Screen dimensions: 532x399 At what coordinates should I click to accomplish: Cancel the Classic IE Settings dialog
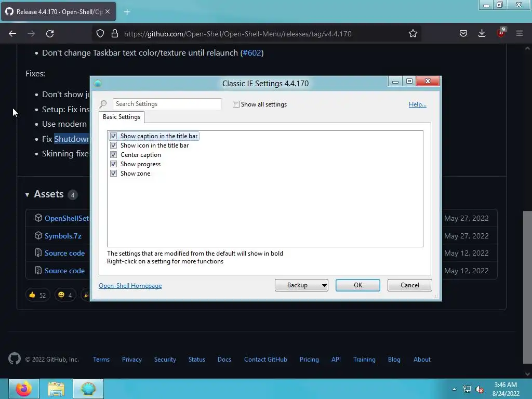point(409,285)
